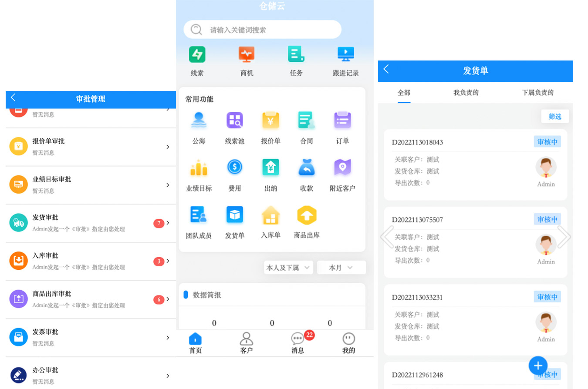Click the blue plus floating add button
The image size is (588, 389).
pos(538,366)
